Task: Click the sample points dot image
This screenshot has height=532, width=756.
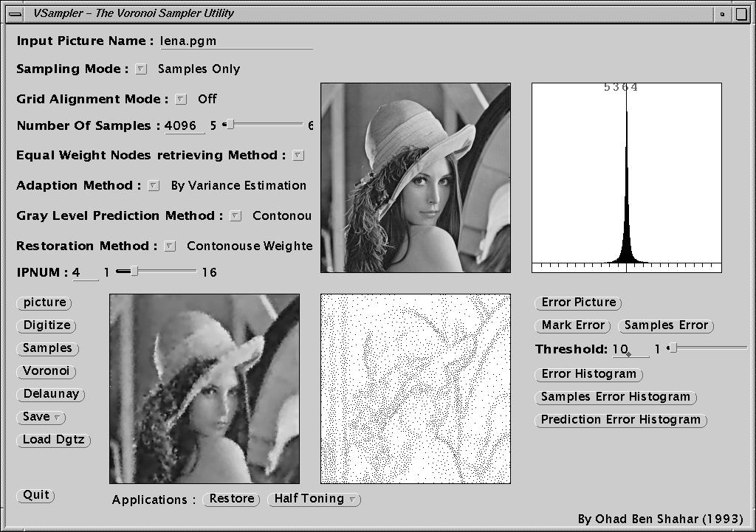Action: [416, 389]
